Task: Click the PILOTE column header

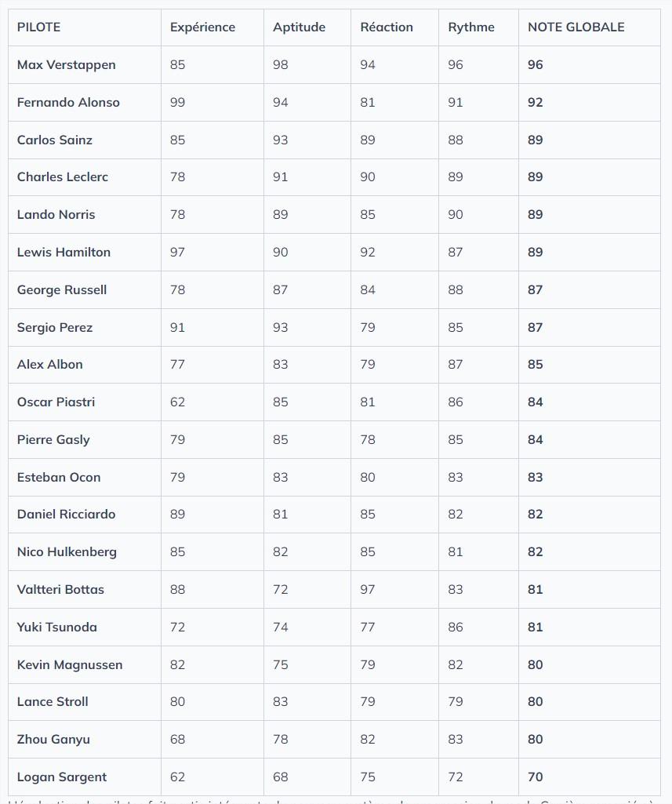Action: [38, 27]
